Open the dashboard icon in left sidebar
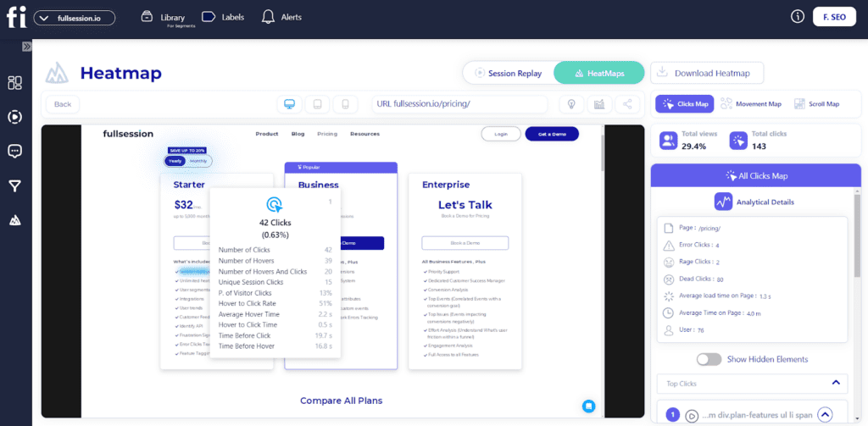This screenshot has height=426, width=868. coord(14,82)
